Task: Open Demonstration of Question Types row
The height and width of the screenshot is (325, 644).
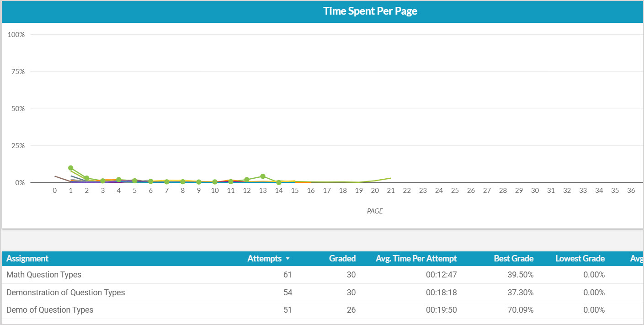Action: (65, 292)
